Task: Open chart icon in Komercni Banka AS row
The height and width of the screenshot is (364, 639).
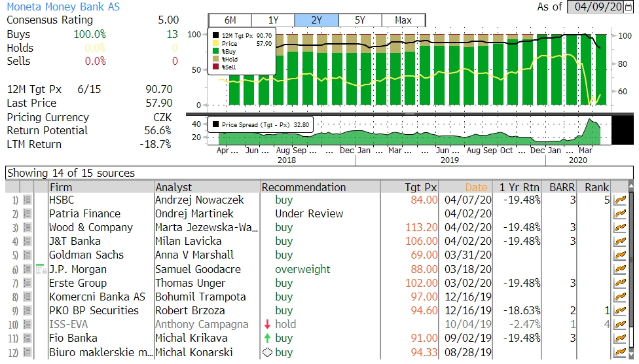Action: tap(620, 297)
